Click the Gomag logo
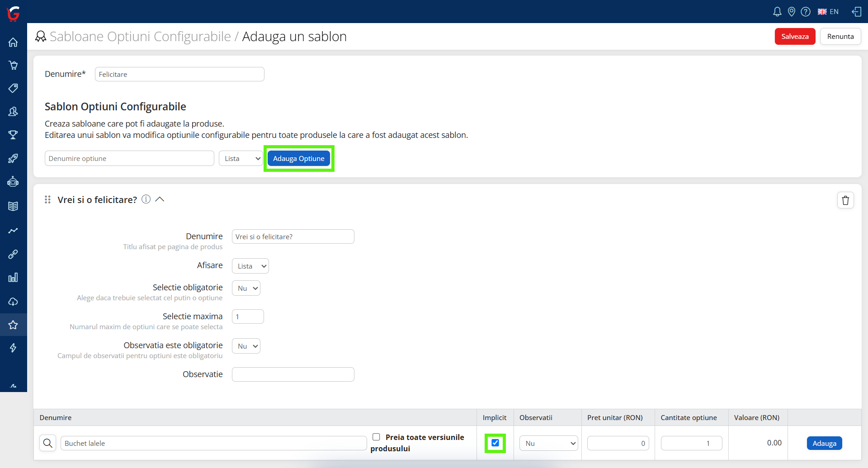The image size is (868, 468). tap(14, 14)
